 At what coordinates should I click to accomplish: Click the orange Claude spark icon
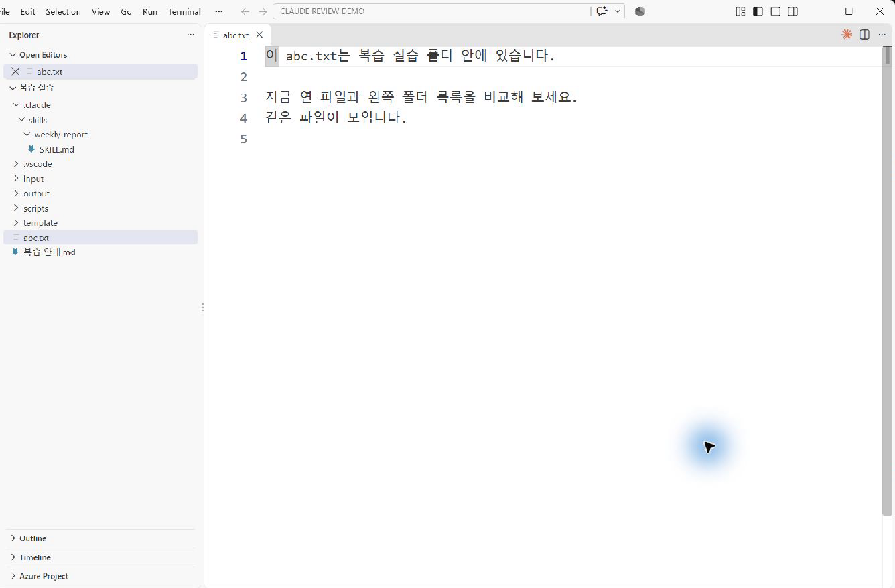(847, 34)
